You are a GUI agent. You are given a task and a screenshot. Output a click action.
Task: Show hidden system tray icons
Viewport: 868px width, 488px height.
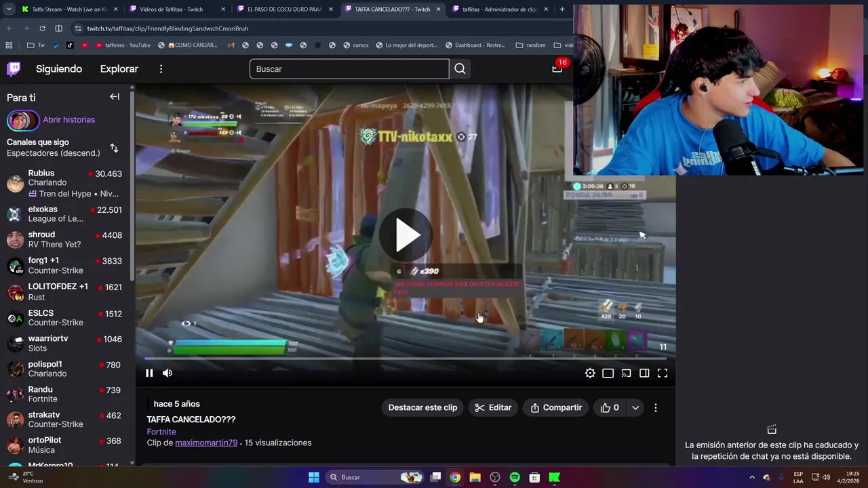[x=751, y=477]
